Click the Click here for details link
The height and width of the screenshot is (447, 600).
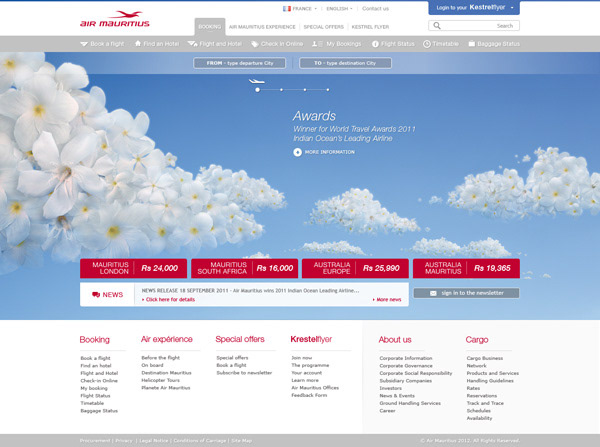click(x=168, y=300)
